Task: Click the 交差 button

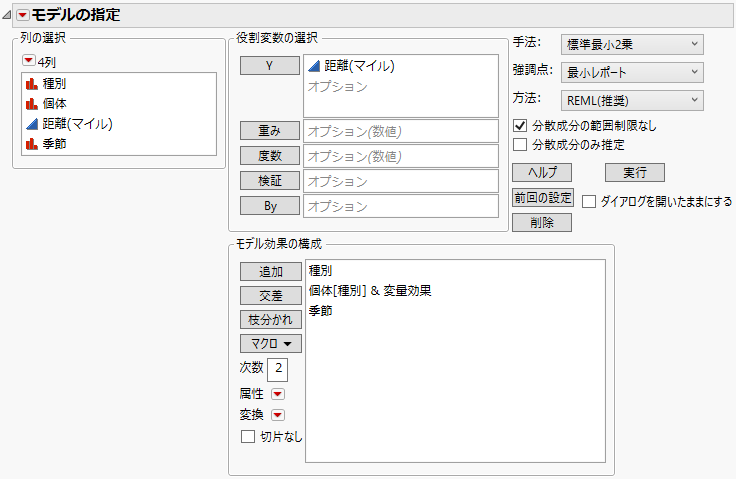Action: pyautogui.click(x=271, y=295)
